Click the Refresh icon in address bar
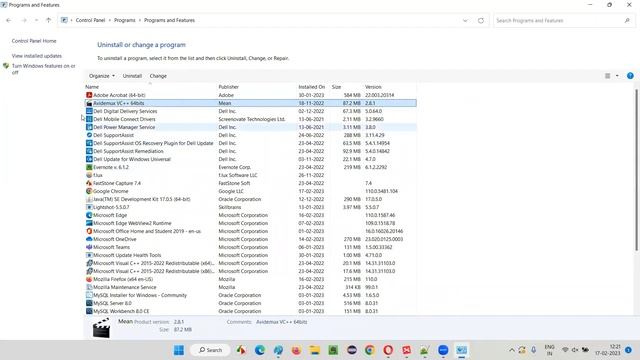 tap(481, 20)
